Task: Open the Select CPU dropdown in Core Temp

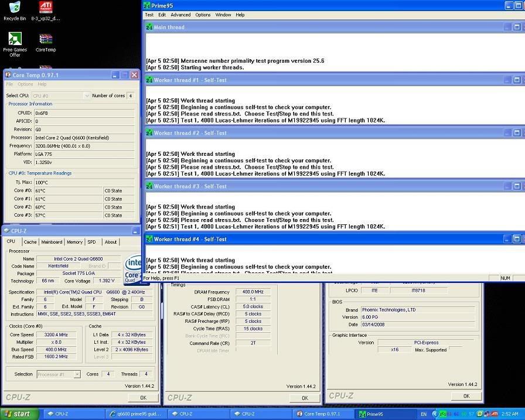Action: click(x=61, y=95)
